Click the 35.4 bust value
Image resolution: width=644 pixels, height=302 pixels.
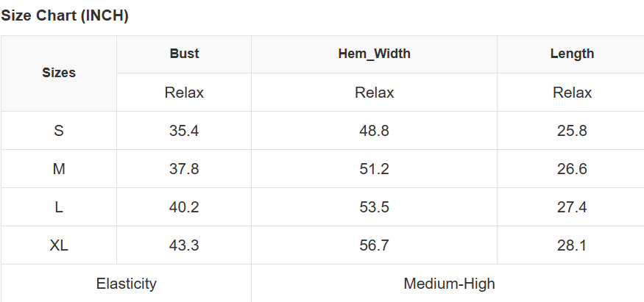[x=184, y=131]
